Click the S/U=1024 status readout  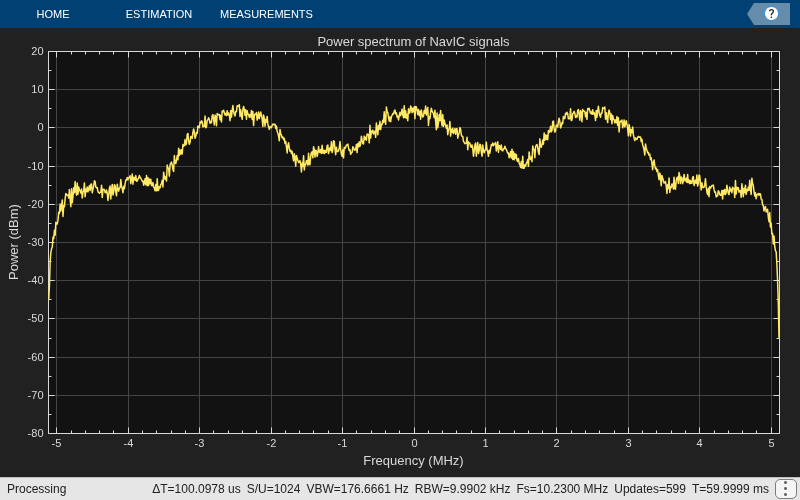click(273, 489)
